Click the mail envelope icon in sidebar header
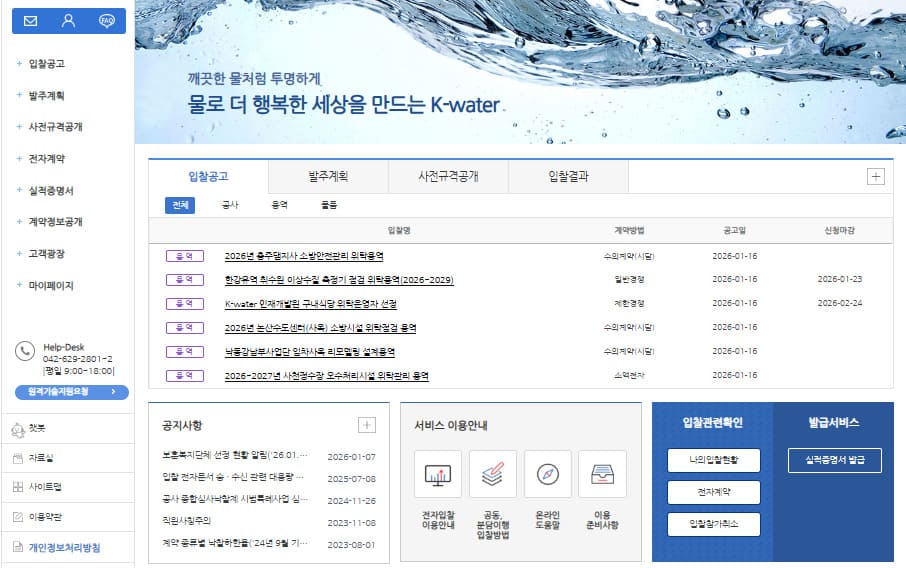The image size is (906, 568). (x=30, y=20)
